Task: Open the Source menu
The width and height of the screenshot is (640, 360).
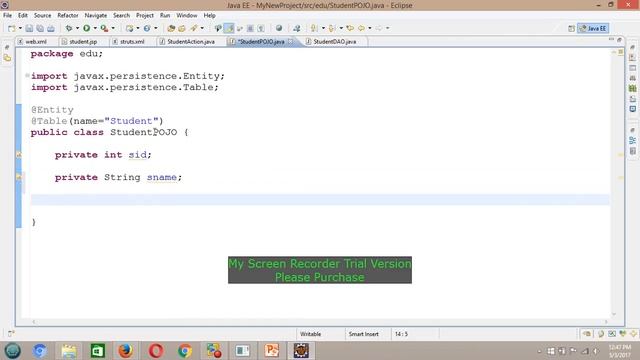Action: (42, 15)
